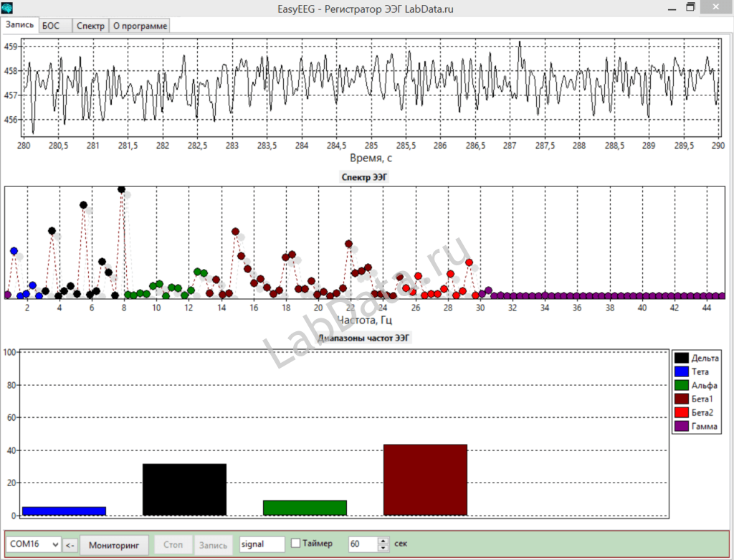Close the EasyEEG window
The height and width of the screenshot is (560, 734).
click(x=716, y=7)
